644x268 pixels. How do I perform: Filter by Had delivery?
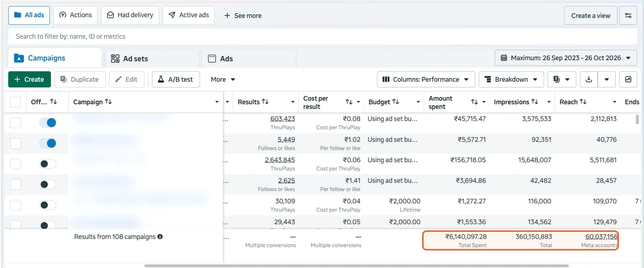coord(130,15)
